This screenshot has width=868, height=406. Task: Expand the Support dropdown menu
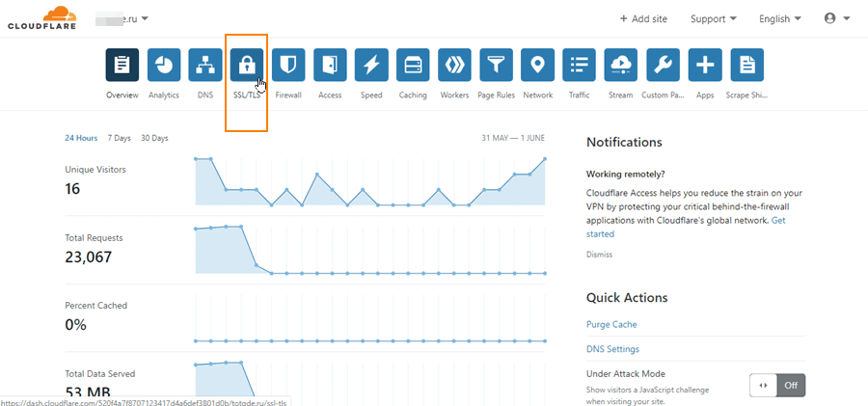coord(713,18)
